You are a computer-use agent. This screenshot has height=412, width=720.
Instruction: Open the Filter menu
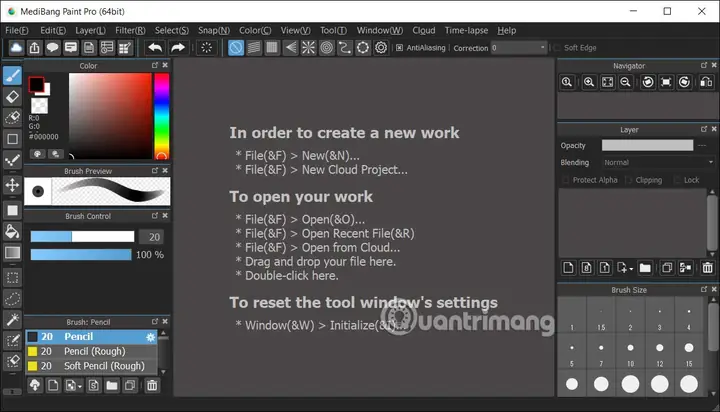130,31
